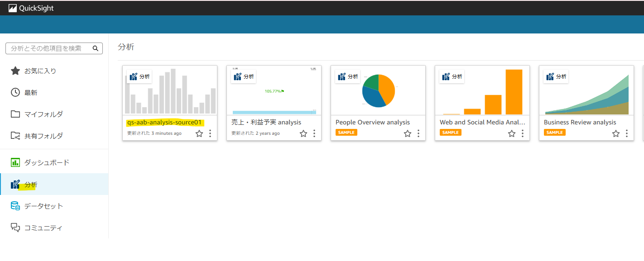
Task: Open 最新 recent items clock icon
Action: 15,92
